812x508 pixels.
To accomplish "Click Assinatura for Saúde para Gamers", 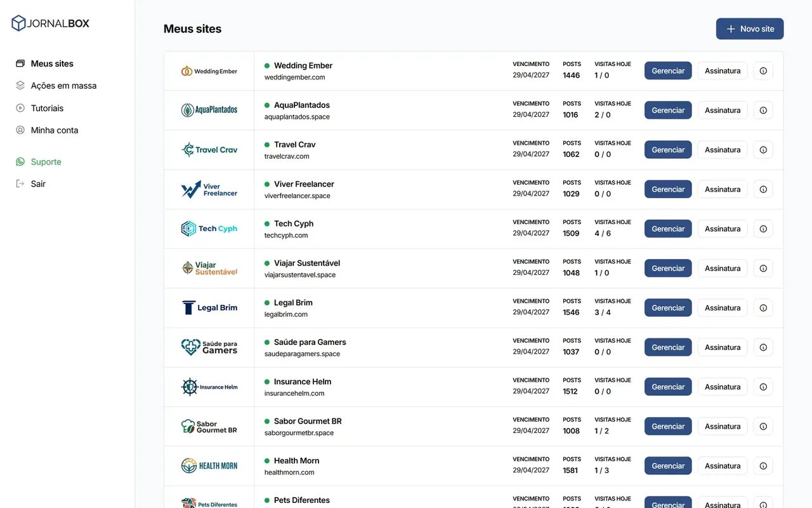I will [x=723, y=347].
